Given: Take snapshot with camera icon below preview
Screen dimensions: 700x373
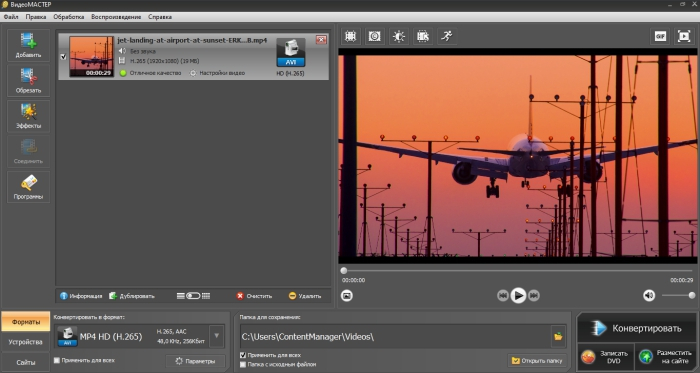Looking at the screenshot, I should (347, 295).
